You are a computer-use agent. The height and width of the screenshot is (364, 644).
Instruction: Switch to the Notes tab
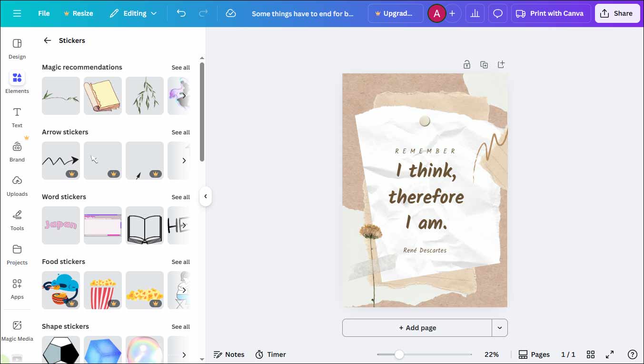tap(229, 354)
